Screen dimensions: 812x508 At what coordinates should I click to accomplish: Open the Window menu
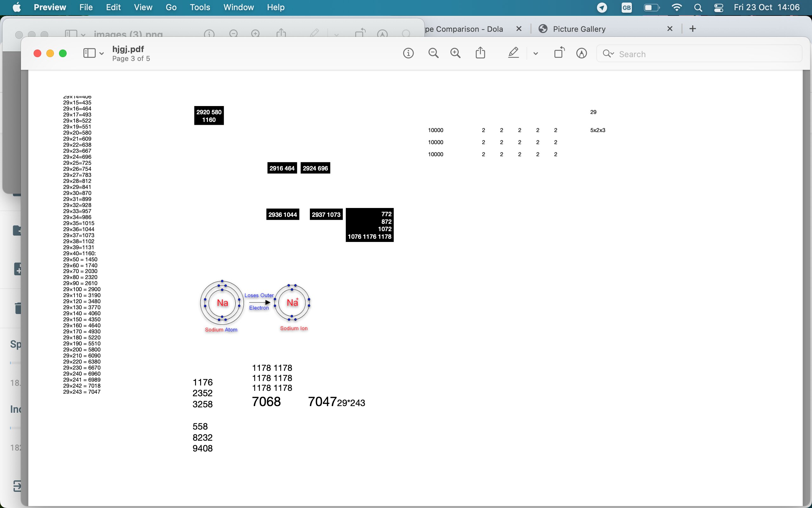[239, 7]
